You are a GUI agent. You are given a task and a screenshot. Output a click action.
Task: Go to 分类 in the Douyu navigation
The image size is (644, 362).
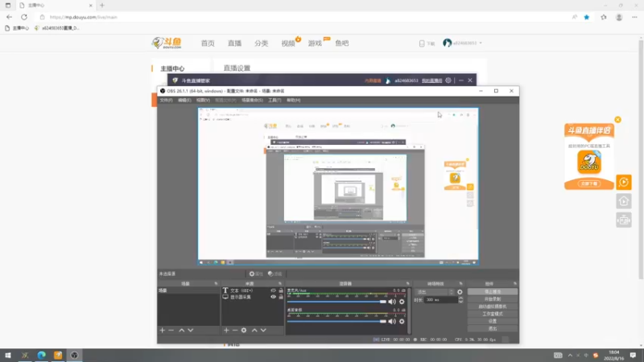(261, 43)
